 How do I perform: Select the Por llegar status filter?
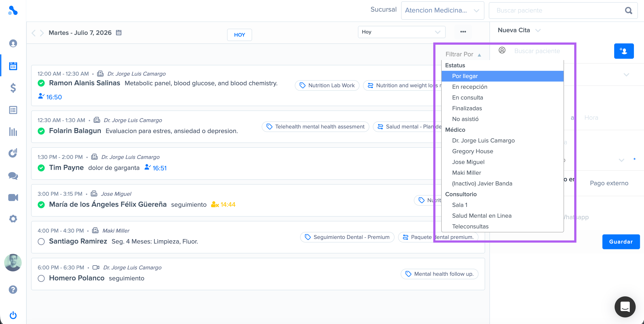(502, 76)
